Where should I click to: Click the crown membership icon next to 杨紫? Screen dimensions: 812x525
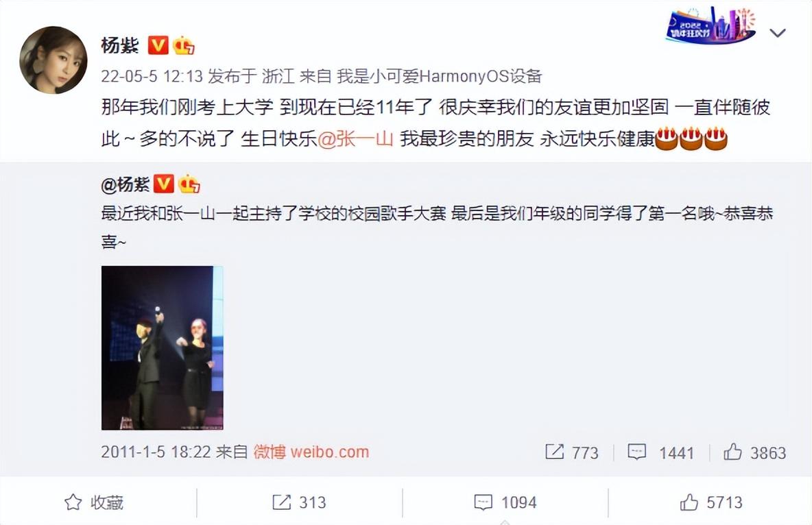(x=184, y=45)
